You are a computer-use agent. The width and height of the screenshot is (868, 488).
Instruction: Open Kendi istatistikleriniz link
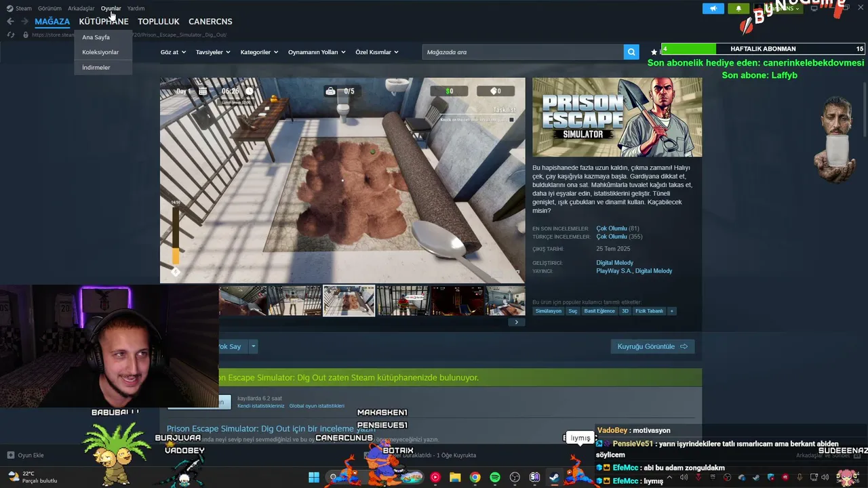pos(261,406)
